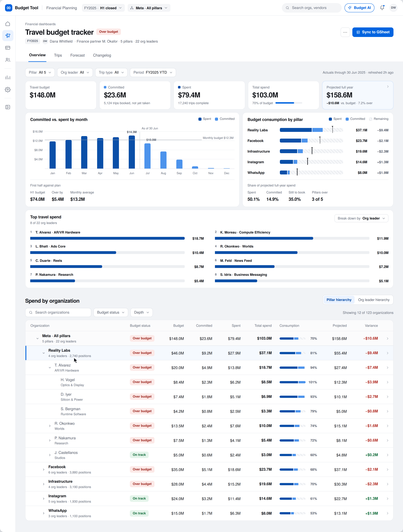Open the Meta All pillars selector
The width and height of the screenshot is (403, 532).
pyautogui.click(x=149, y=8)
